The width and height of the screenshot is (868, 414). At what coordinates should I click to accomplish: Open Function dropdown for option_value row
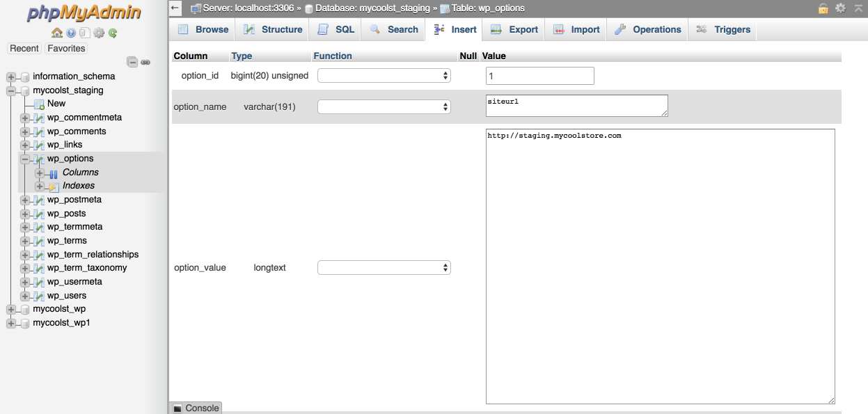click(384, 268)
